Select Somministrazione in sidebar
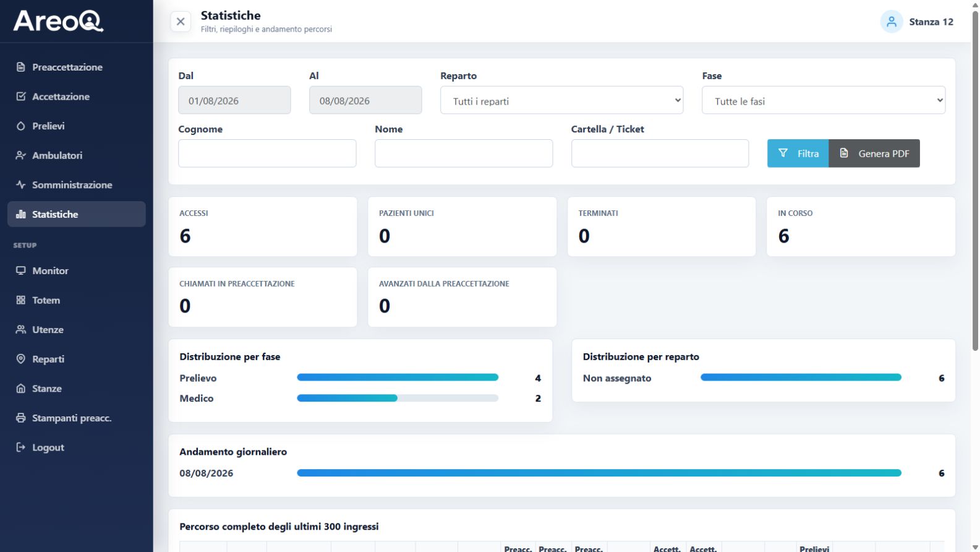980x552 pixels. [x=77, y=184]
